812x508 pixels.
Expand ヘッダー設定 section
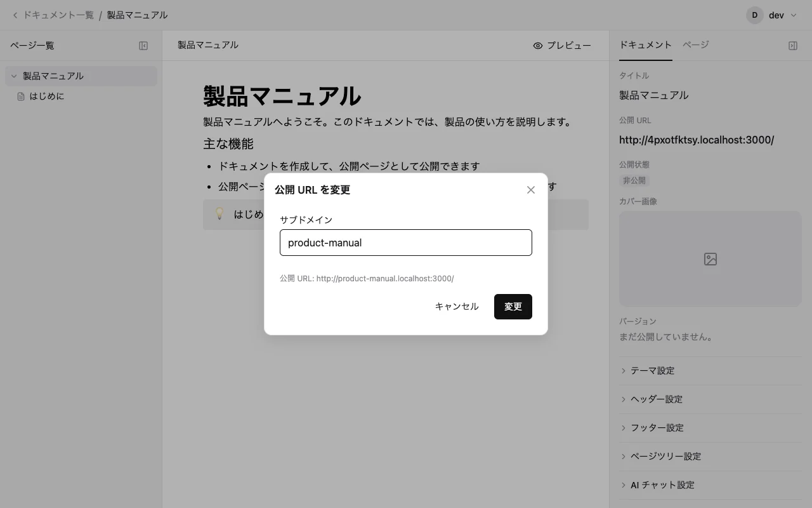[710, 399]
